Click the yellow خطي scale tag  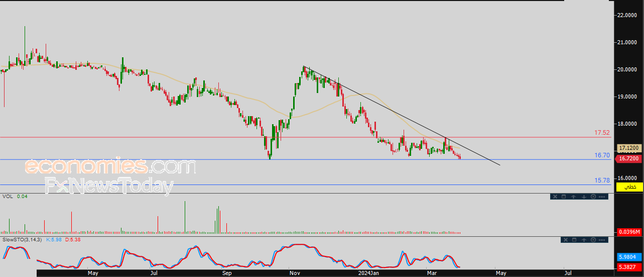pos(629,187)
